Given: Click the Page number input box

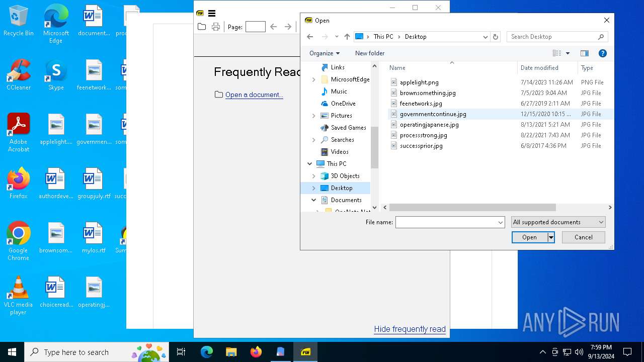Looking at the screenshot, I should coord(255,27).
